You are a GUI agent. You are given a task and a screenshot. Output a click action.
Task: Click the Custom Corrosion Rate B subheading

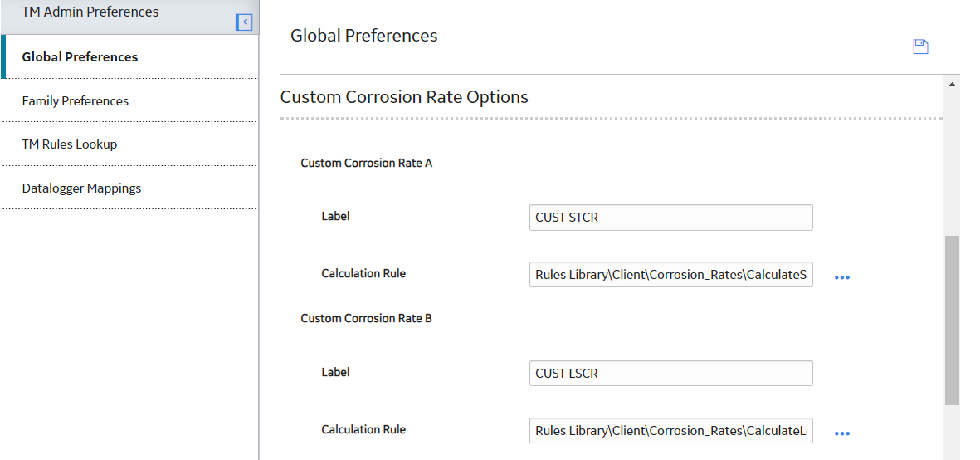pyautogui.click(x=366, y=318)
